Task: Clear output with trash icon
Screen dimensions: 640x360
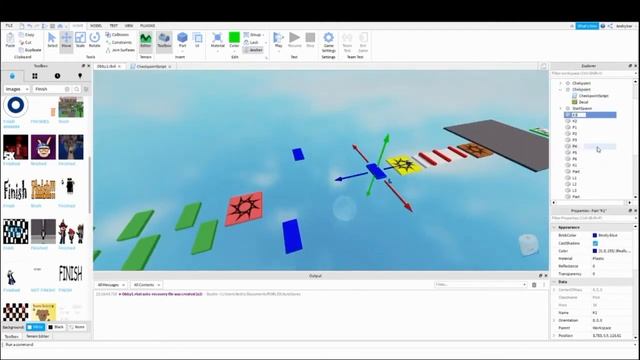Action: point(534,284)
